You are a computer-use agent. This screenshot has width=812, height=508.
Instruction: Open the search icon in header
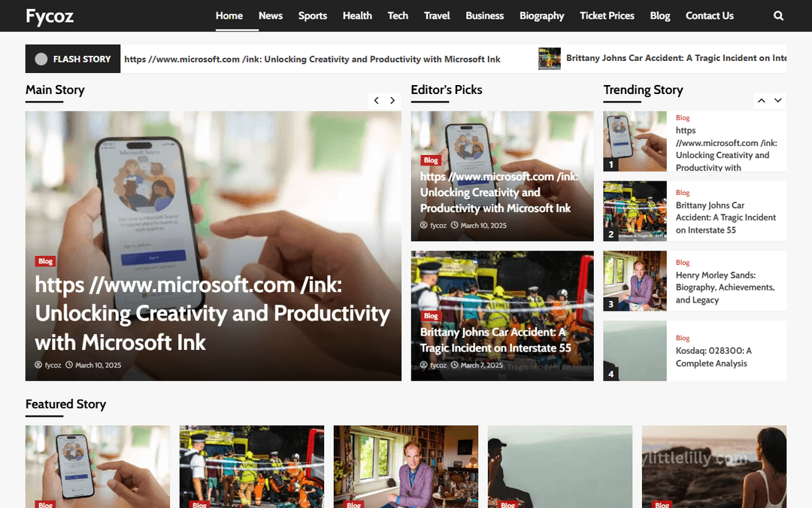tap(778, 16)
